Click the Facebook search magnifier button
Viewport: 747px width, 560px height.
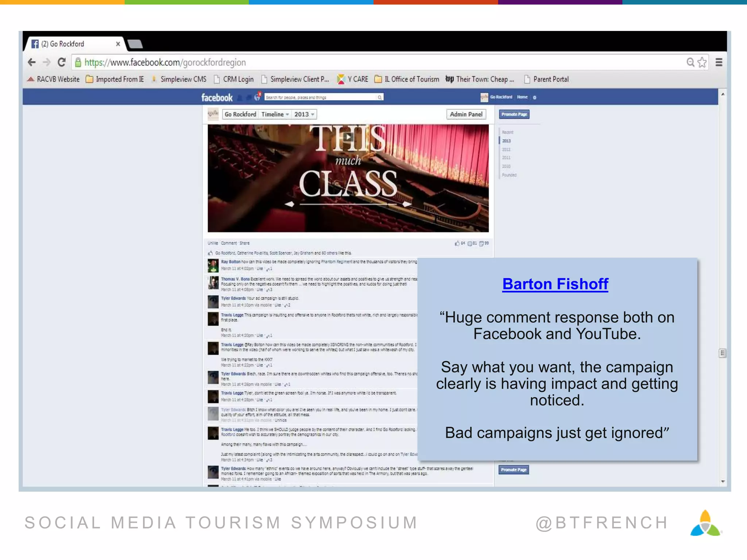(380, 97)
